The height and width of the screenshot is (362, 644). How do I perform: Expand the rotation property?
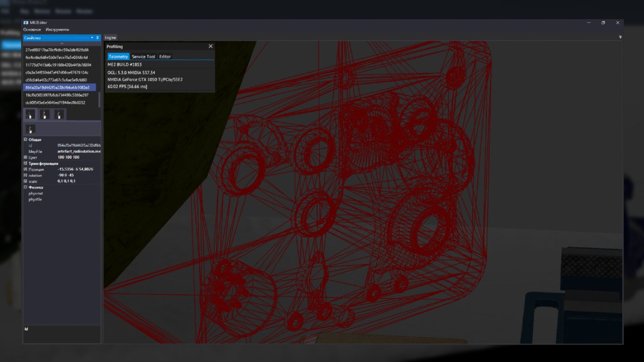coord(26,175)
